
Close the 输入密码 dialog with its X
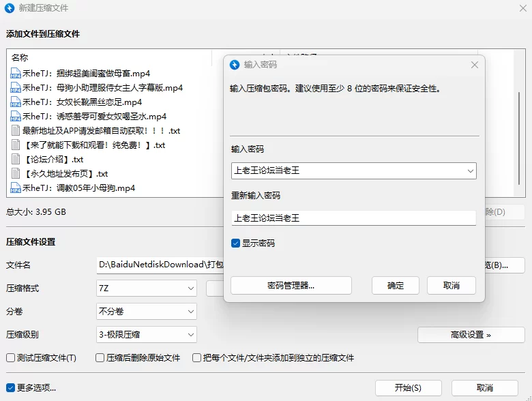(x=474, y=65)
